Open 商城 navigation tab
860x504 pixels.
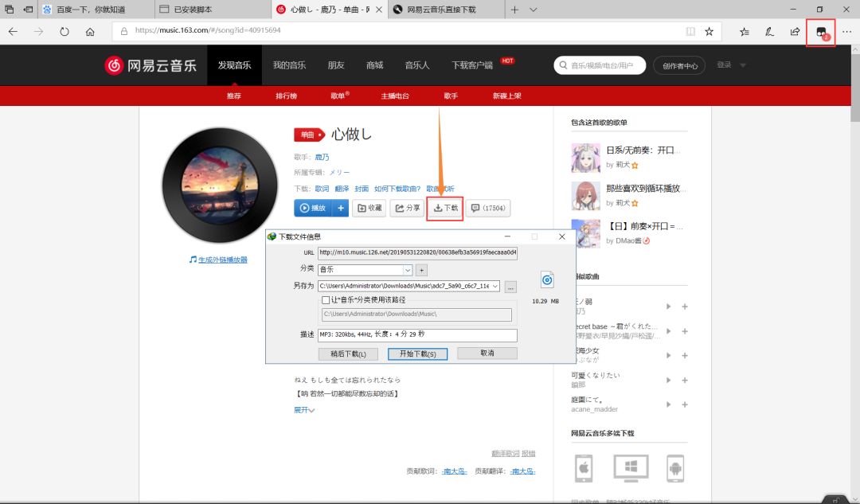[x=374, y=65]
